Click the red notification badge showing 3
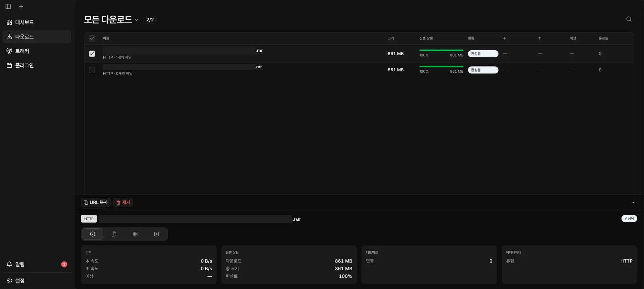Screen dimensions: 644x289 (64, 264)
